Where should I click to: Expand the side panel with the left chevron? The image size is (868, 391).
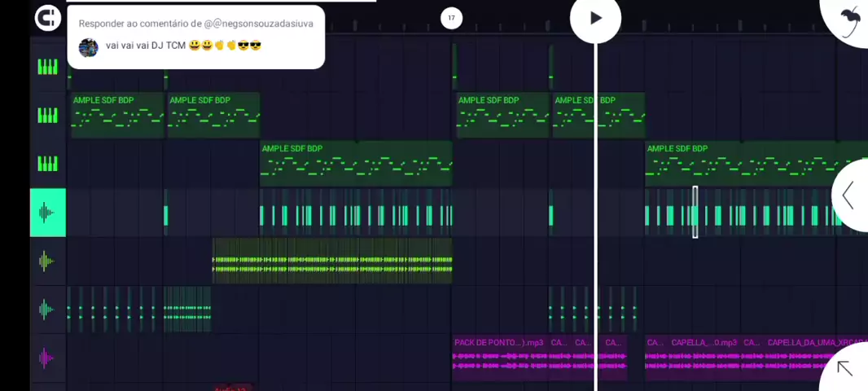pos(848,195)
